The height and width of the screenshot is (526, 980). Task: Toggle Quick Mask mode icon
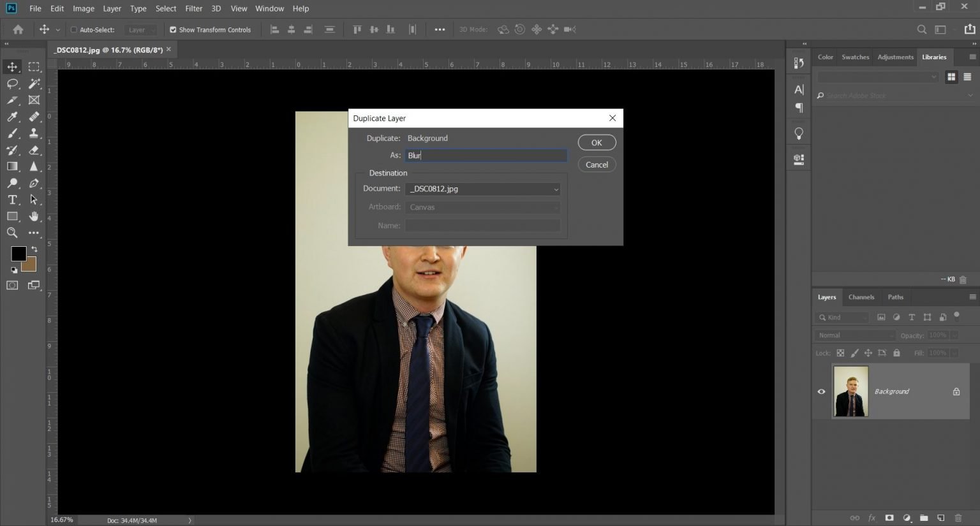(x=12, y=285)
